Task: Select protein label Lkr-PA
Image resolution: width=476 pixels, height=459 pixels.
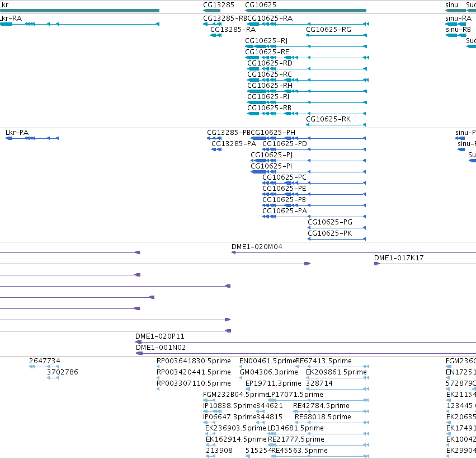Action: click(17, 133)
